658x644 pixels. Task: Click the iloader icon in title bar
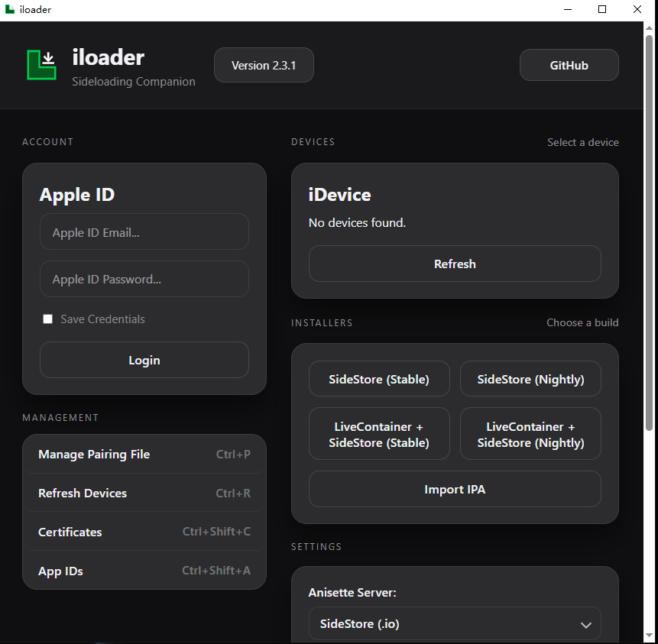[10, 9]
